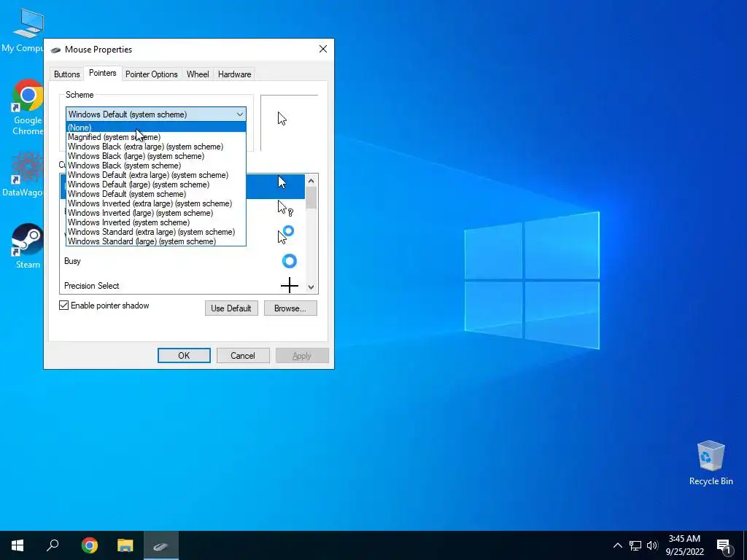Open the network status tray icon
This screenshot has width=747, height=560.
point(635,545)
